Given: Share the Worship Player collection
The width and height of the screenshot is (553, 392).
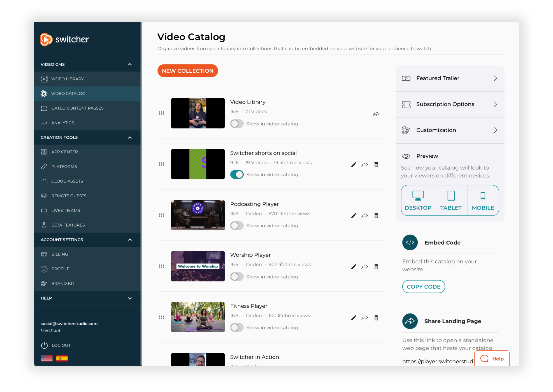Looking at the screenshot, I should (365, 267).
